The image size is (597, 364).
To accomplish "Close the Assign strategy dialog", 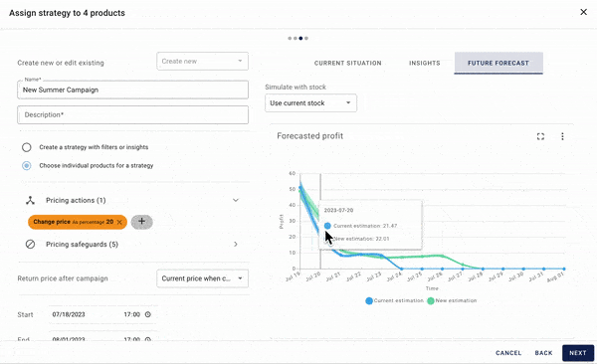I will coord(583,12).
